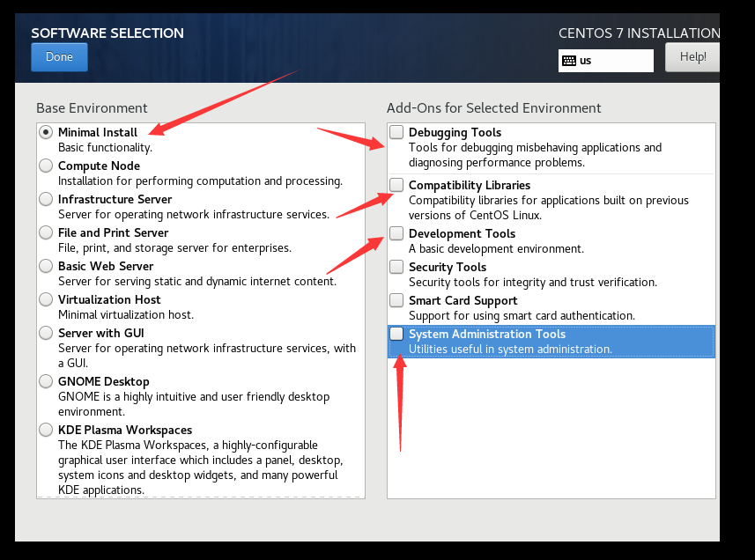
Task: Click the 'Smart Card Support' title text
Action: [463, 300]
